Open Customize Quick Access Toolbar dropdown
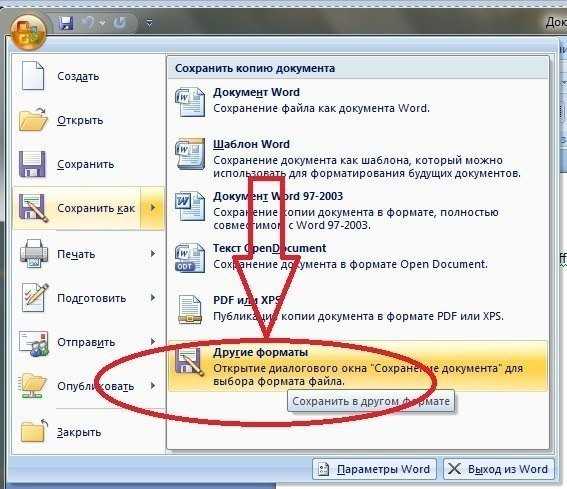567x489 pixels. (149, 24)
